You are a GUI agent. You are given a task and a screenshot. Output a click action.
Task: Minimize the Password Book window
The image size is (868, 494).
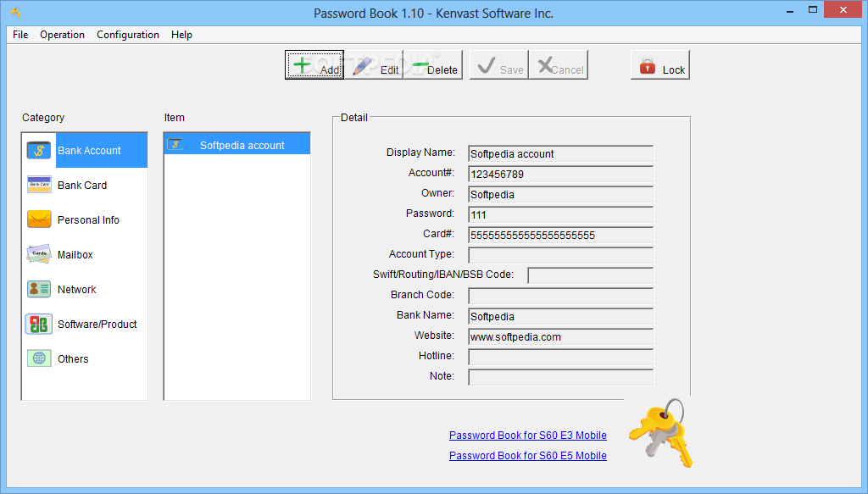pos(790,10)
